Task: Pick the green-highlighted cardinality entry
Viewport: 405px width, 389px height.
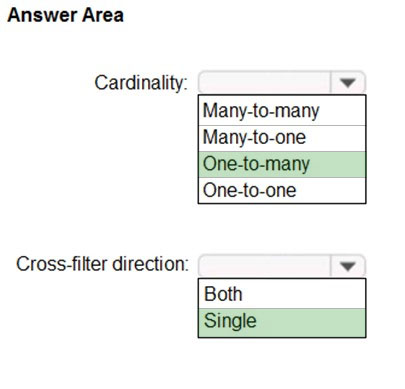Action: coord(282,164)
